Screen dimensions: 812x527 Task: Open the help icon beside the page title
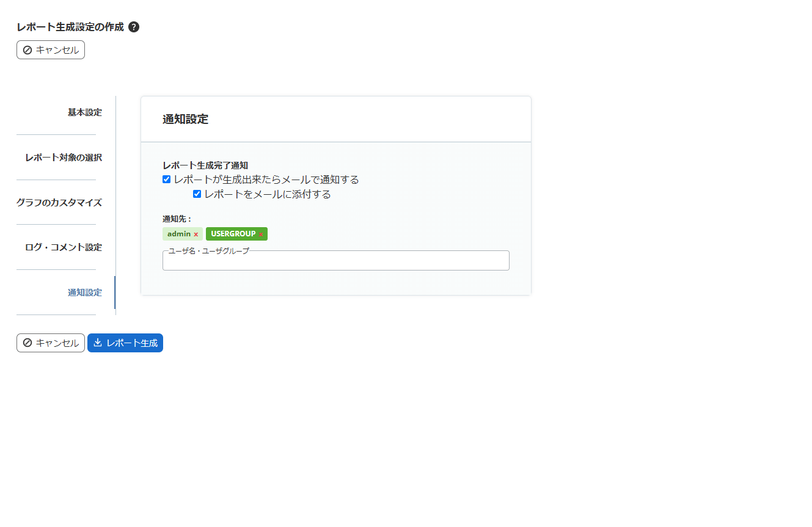(x=134, y=27)
